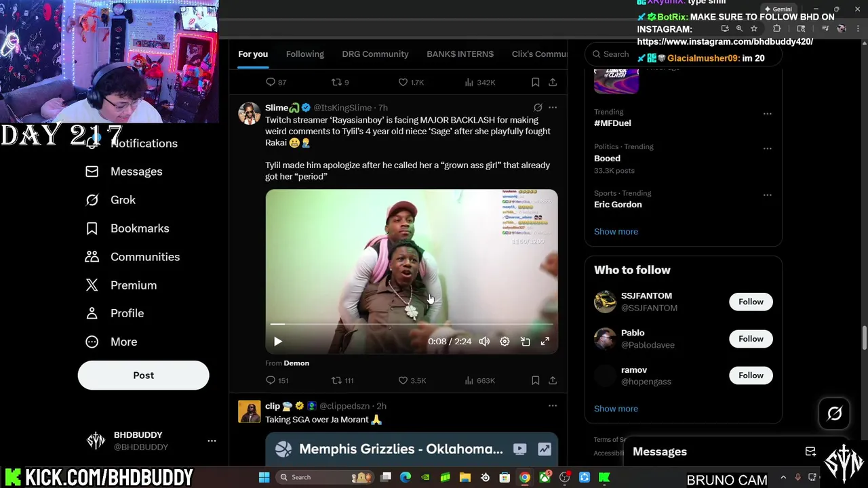Image resolution: width=868 pixels, height=488 pixels.
Task: Open picture-in-picture for the video
Action: 525,342
